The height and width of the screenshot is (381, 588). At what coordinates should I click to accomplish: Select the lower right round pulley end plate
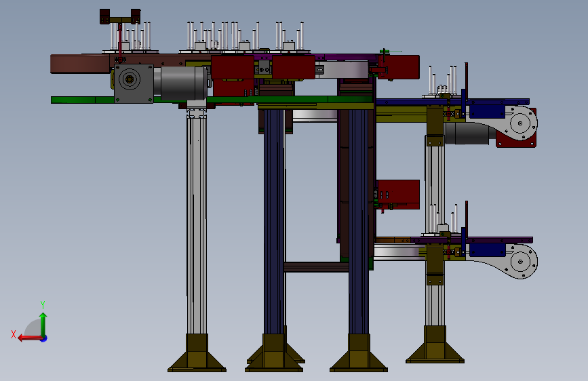click(x=522, y=262)
